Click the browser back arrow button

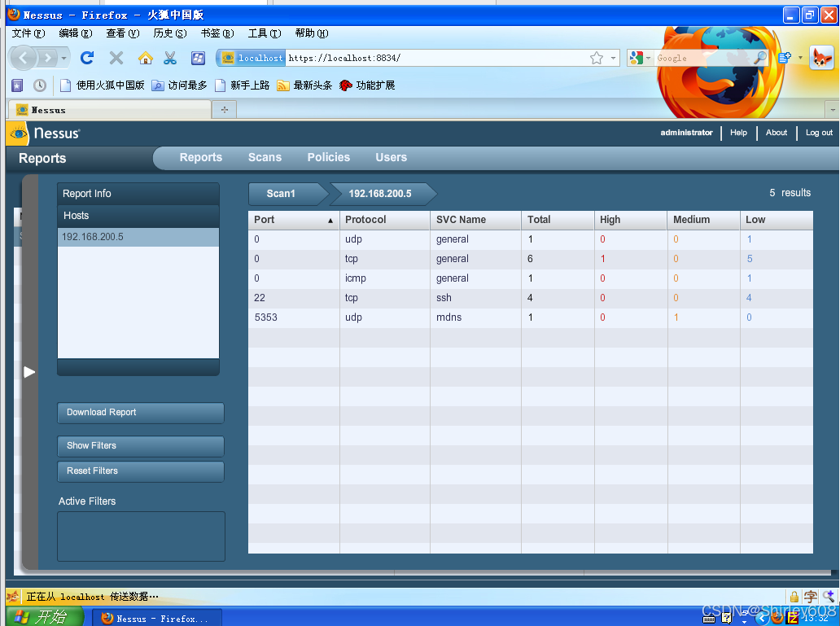coord(23,58)
